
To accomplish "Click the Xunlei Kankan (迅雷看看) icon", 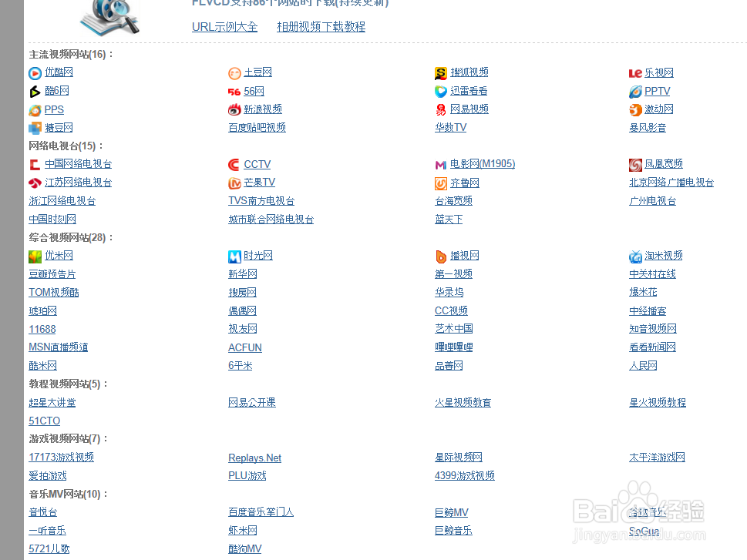I will coord(441,91).
